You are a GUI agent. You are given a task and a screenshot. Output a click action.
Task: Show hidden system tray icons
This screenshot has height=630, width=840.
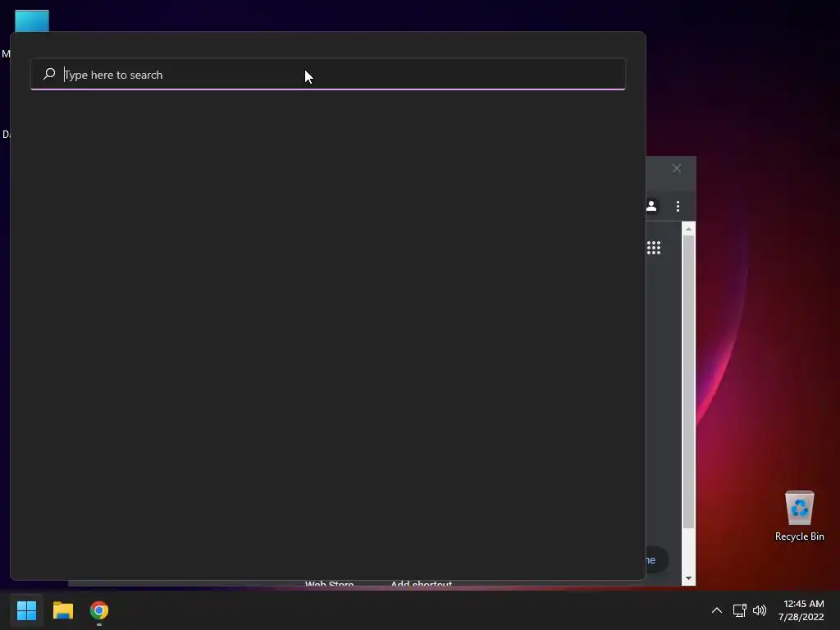point(717,610)
